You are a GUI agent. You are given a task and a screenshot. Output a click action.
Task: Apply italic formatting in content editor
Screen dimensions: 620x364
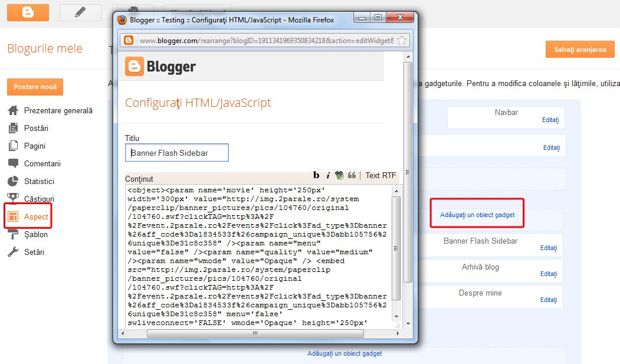328,175
